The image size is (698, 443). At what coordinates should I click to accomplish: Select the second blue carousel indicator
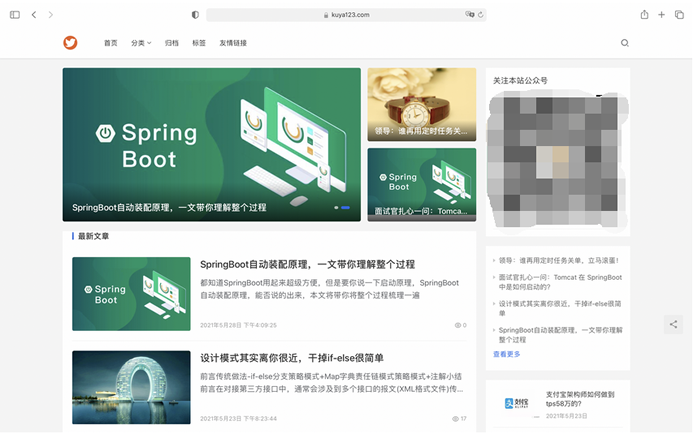point(345,207)
